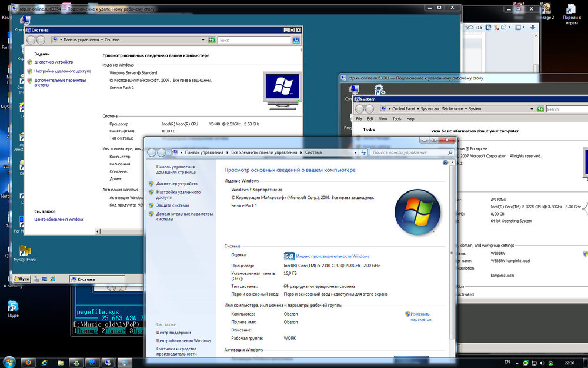Expand the dropdown arrow after 'System and Maintenance' address
The width and height of the screenshot is (588, 368).
(x=465, y=109)
